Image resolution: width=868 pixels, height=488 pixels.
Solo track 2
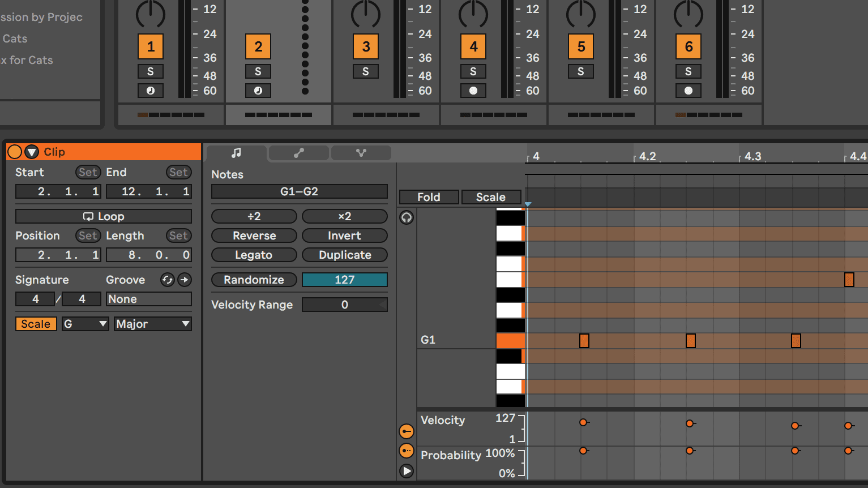pyautogui.click(x=258, y=71)
